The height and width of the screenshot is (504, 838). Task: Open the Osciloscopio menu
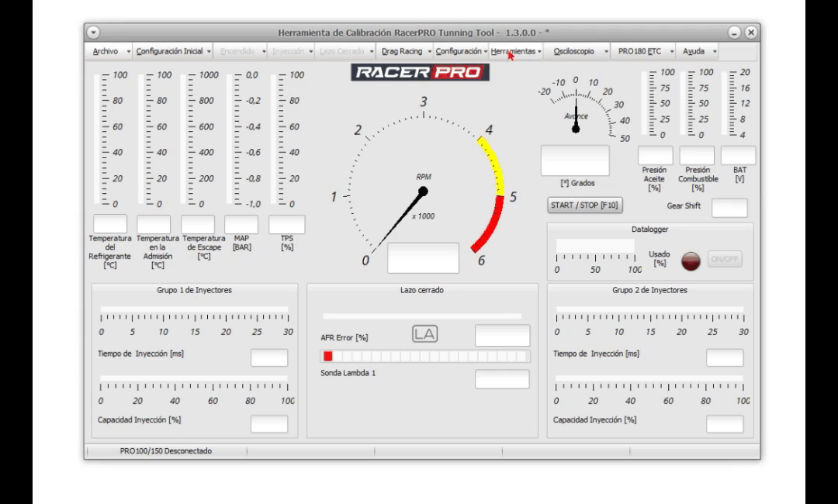coord(573,51)
